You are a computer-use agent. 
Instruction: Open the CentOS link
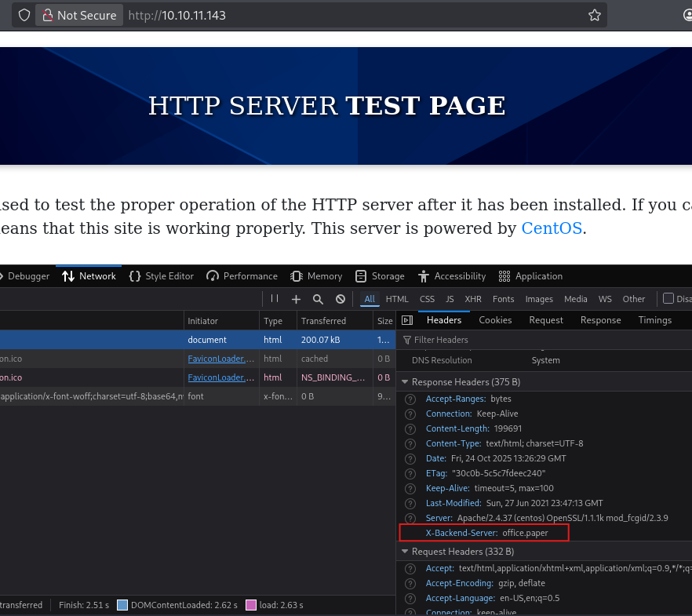[552, 228]
